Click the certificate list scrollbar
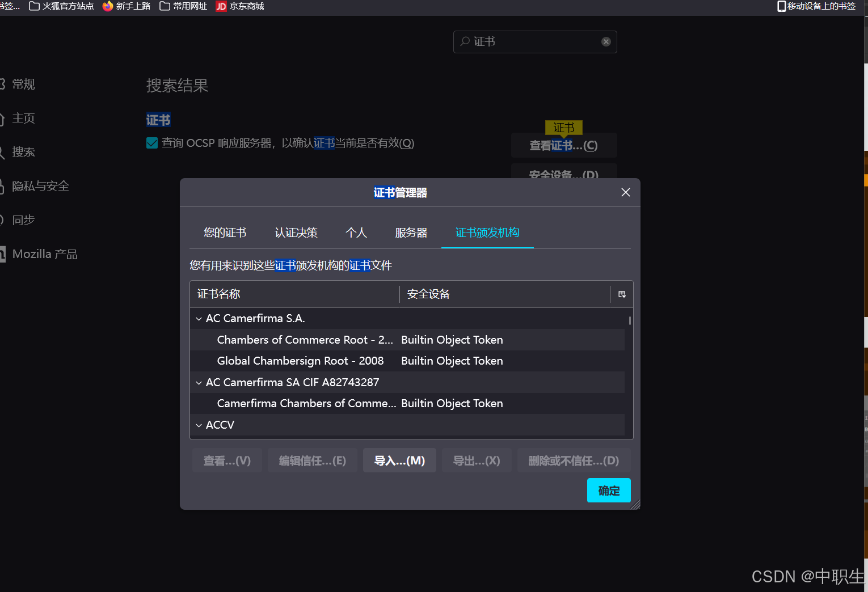 tap(630, 320)
